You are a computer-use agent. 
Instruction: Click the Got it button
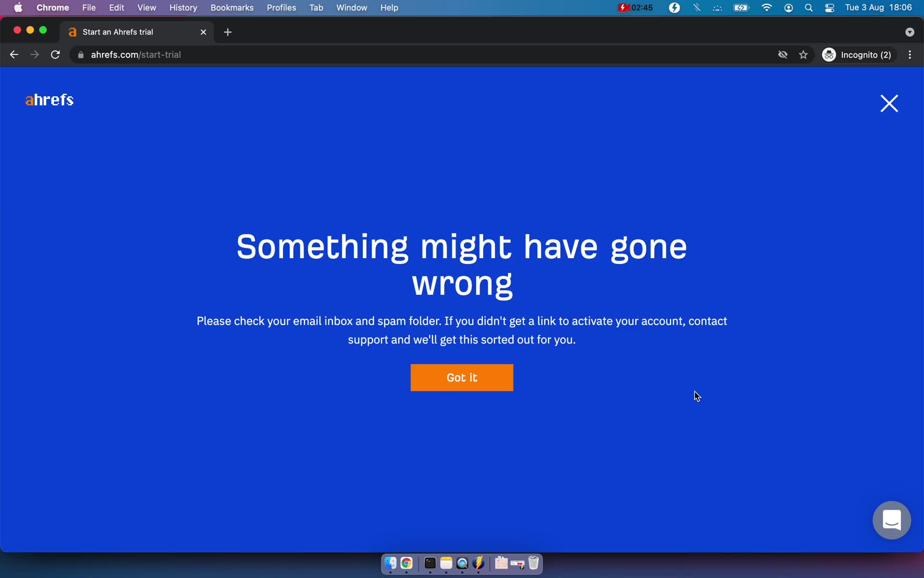(x=462, y=378)
